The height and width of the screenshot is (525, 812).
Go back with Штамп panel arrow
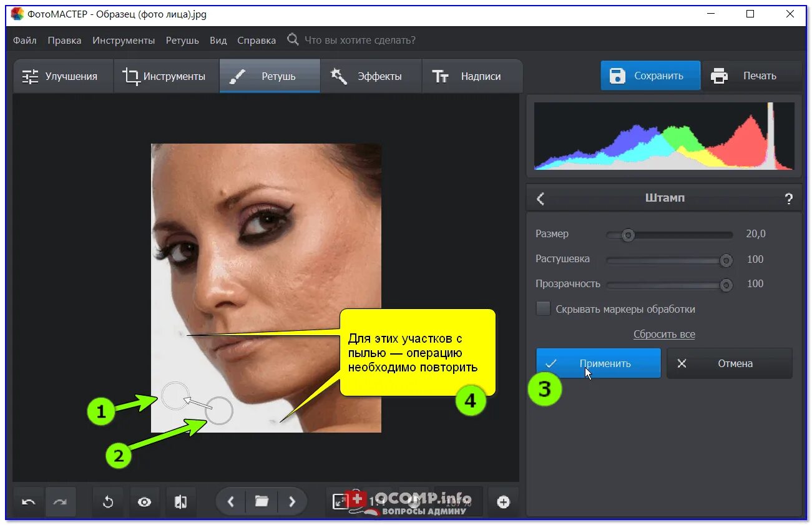[x=541, y=199]
